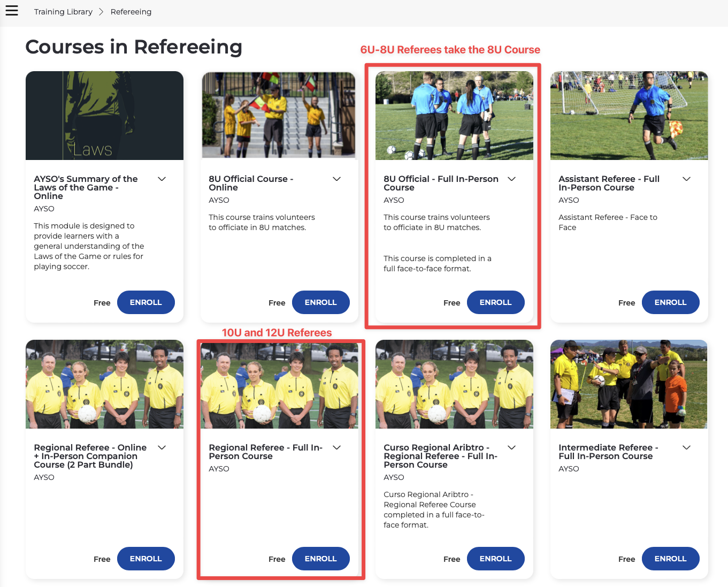Viewport: 728px width, 587px height.
Task: Expand Curso Regional Aribtro card chevron
Action: pyautogui.click(x=511, y=447)
